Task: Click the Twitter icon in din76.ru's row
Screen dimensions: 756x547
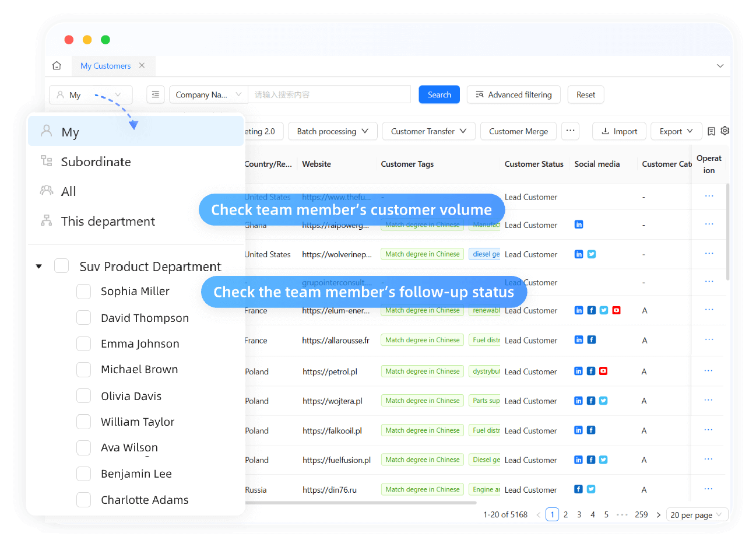Action: (591, 489)
